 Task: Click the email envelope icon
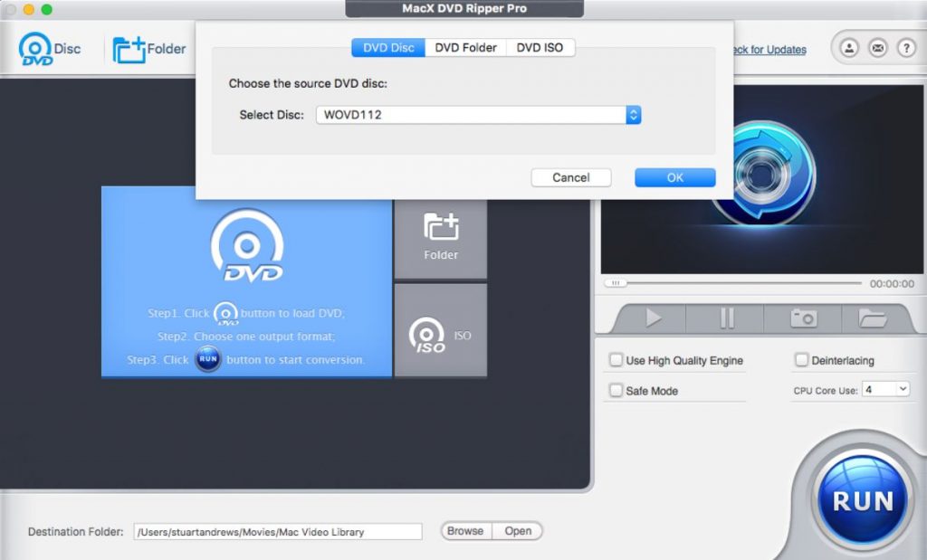point(878,48)
